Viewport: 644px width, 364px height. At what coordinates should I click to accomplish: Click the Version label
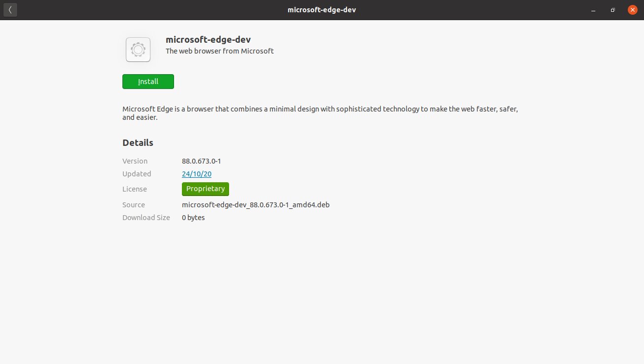point(135,161)
